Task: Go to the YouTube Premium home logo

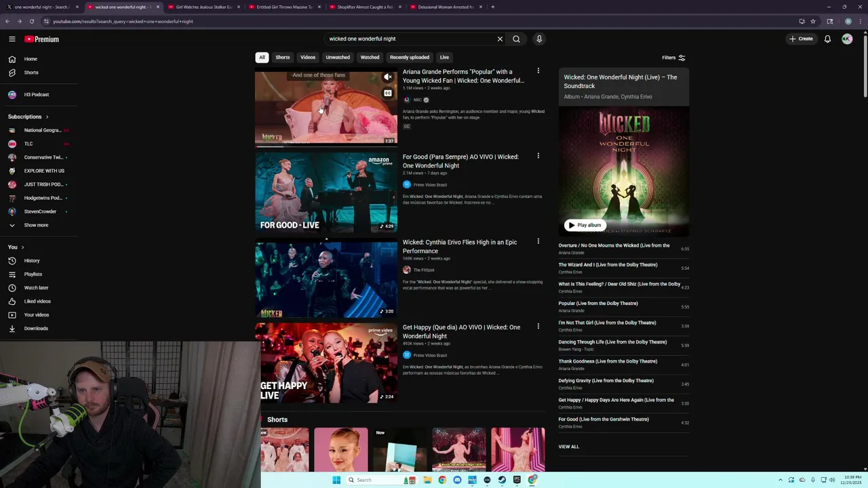Action: (42, 39)
